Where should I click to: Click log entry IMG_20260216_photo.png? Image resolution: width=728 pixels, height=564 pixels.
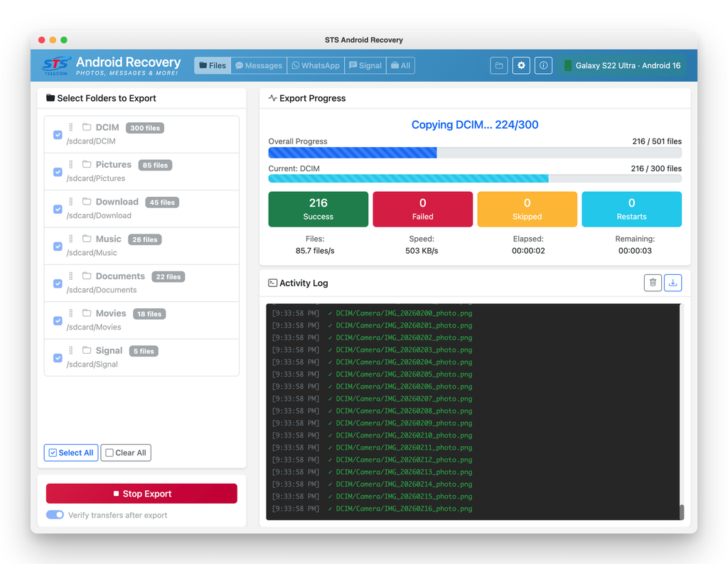[404, 509]
